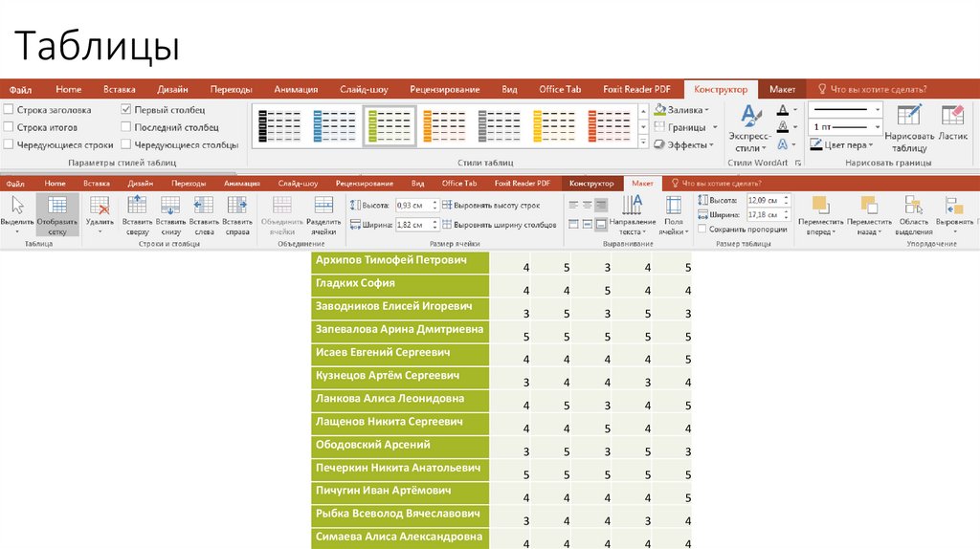The height and width of the screenshot is (549, 980).
Task: Click the table width field 17,18 см
Action: point(765,215)
